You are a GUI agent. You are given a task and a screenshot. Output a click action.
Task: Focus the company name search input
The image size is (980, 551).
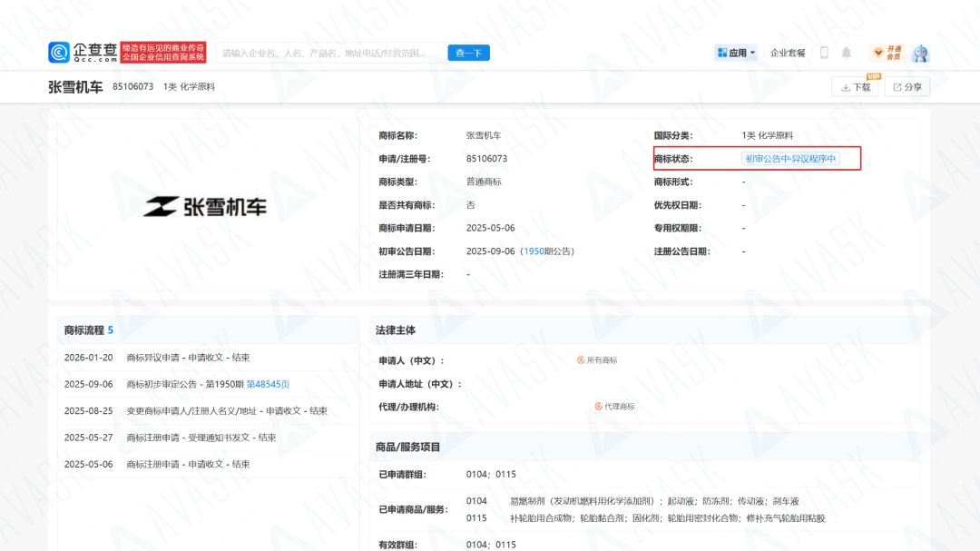click(332, 54)
